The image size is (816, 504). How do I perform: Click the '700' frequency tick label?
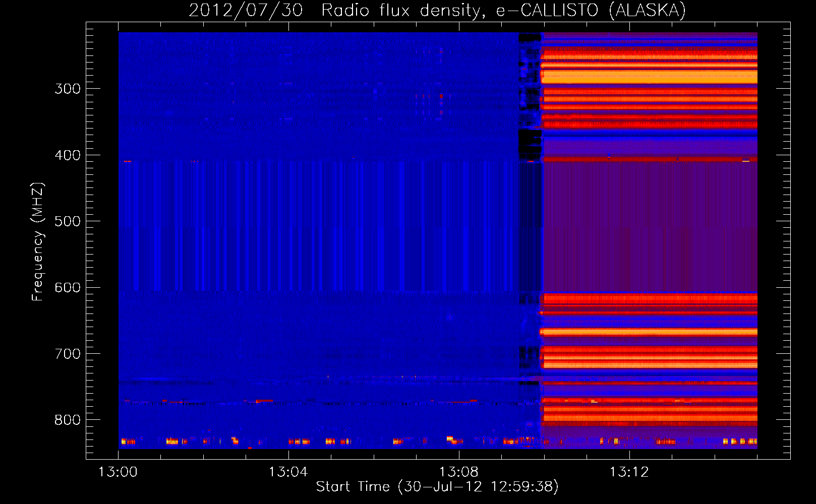click(68, 354)
